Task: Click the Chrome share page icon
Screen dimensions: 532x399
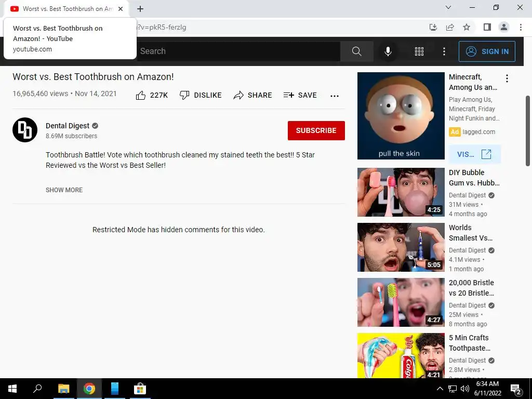Action: pyautogui.click(x=450, y=27)
